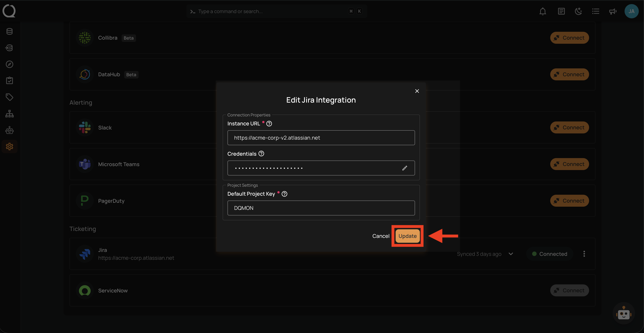Click the DataHub Beta badge

[131, 75]
